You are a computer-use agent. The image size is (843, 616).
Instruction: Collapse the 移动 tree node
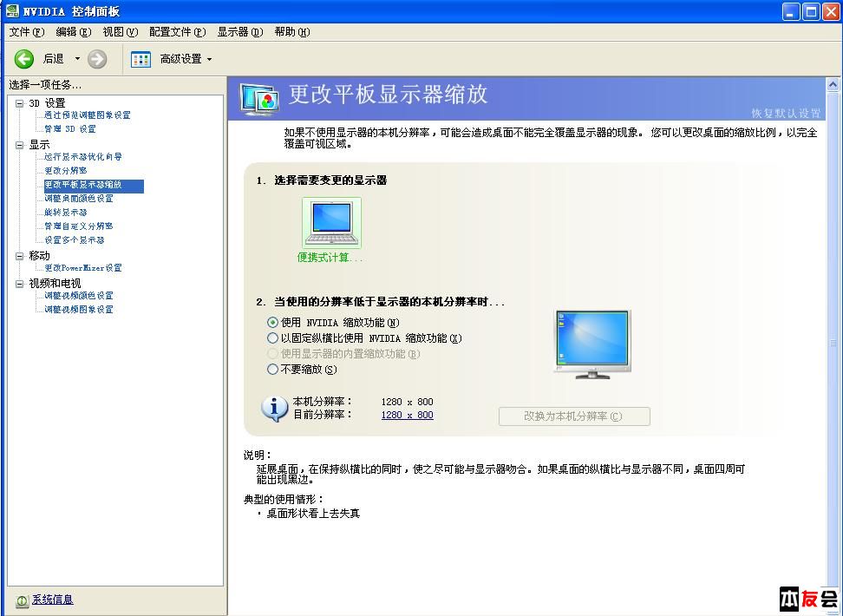point(20,256)
